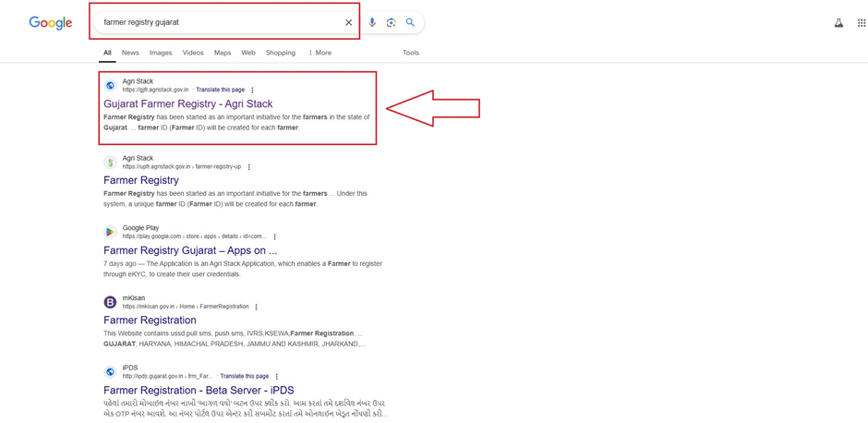868x423 pixels.
Task: Open the Farmer Registration mKisan link
Action: tap(150, 320)
